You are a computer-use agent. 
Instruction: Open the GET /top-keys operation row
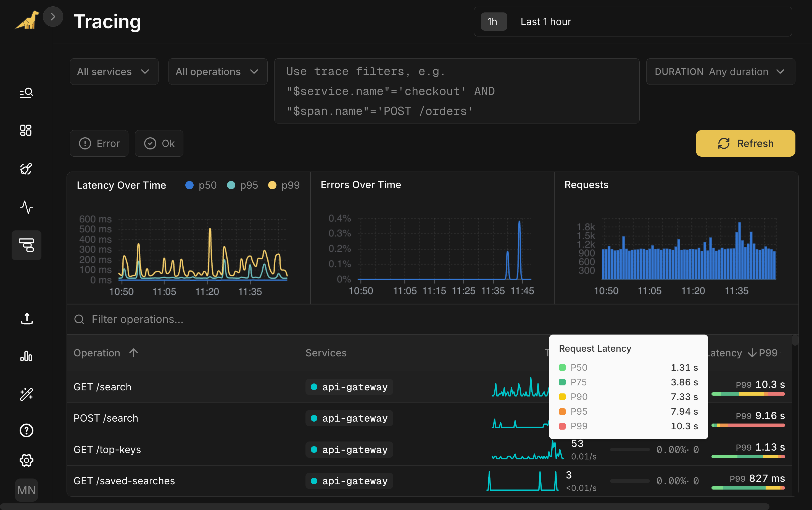coord(429,449)
